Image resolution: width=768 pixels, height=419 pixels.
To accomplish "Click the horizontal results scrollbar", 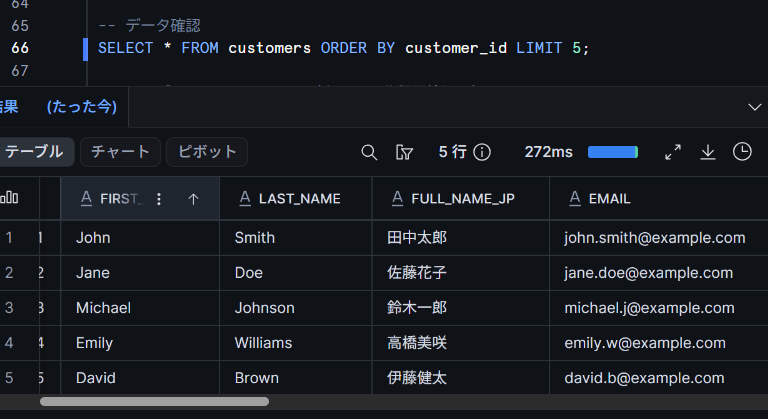I will click(x=154, y=402).
